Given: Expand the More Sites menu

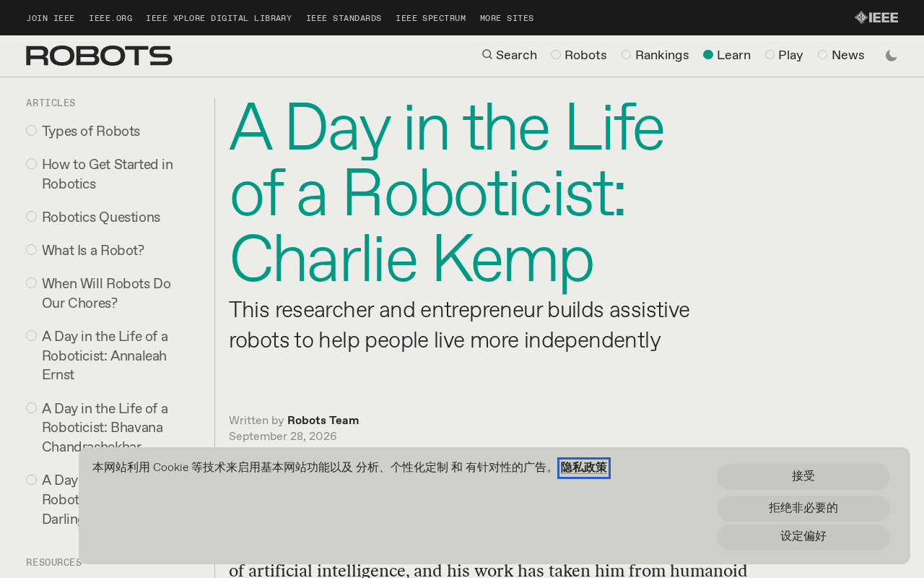Looking at the screenshot, I should click(507, 18).
